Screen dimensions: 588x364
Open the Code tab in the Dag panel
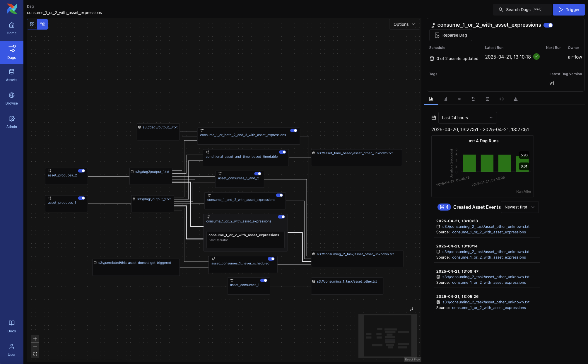502,99
